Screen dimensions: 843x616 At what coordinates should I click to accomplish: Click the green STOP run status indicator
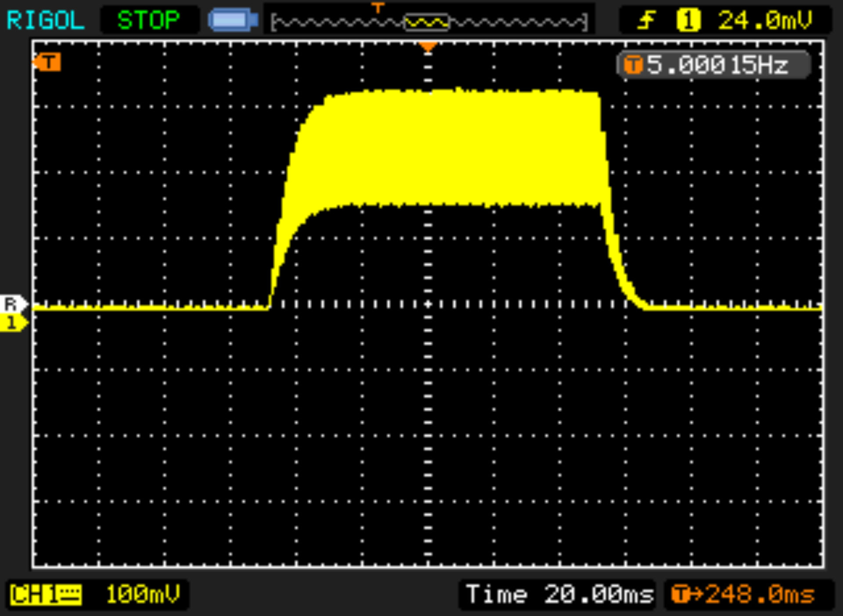(x=148, y=20)
